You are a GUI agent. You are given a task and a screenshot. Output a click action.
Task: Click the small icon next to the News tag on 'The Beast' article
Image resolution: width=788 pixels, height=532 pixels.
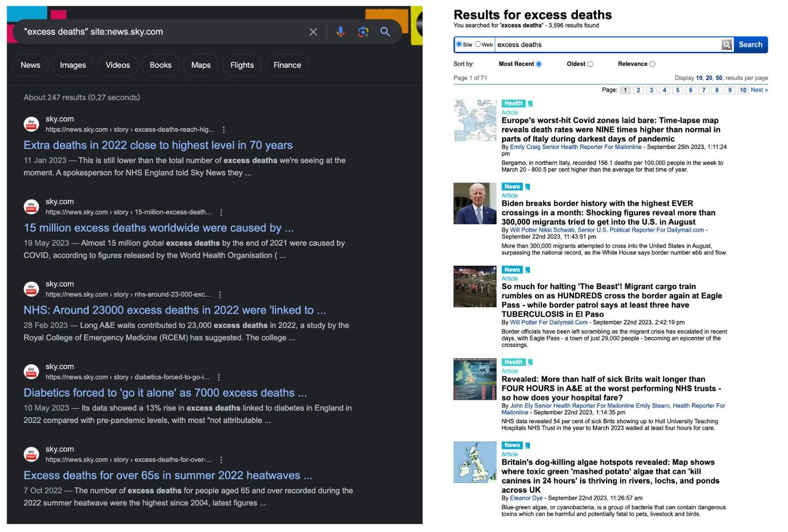527,270
